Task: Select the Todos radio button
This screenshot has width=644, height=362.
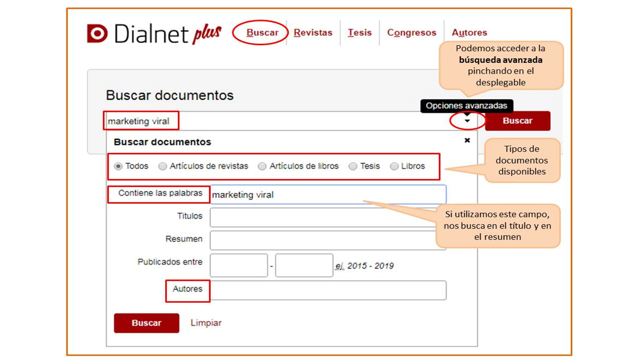Action: (x=119, y=166)
